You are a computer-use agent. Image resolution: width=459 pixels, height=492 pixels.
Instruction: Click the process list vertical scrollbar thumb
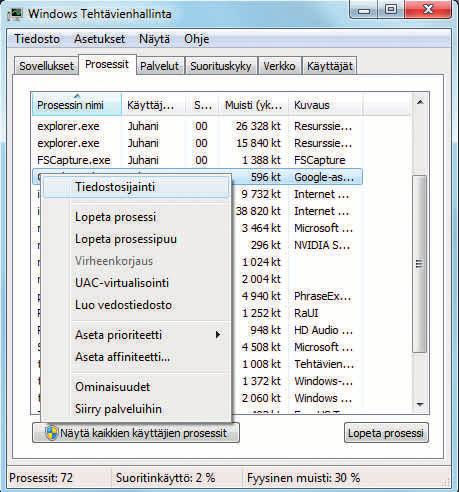point(420,264)
